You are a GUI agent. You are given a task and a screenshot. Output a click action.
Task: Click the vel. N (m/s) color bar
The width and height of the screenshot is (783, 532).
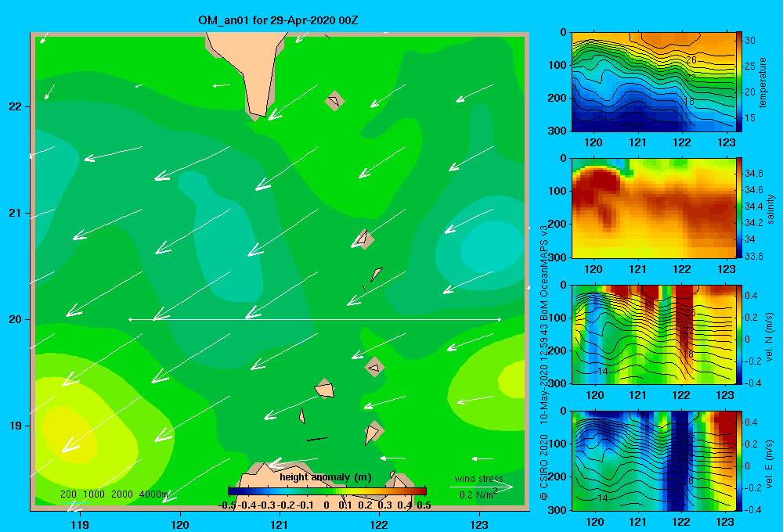click(739, 334)
